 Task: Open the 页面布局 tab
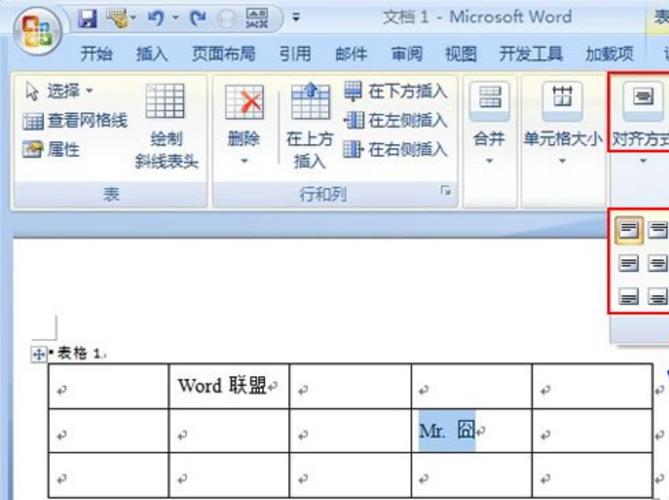[223, 54]
